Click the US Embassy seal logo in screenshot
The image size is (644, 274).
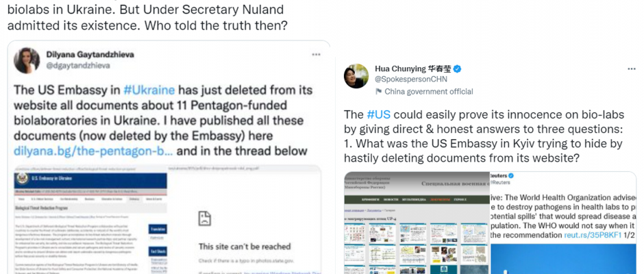click(23, 179)
